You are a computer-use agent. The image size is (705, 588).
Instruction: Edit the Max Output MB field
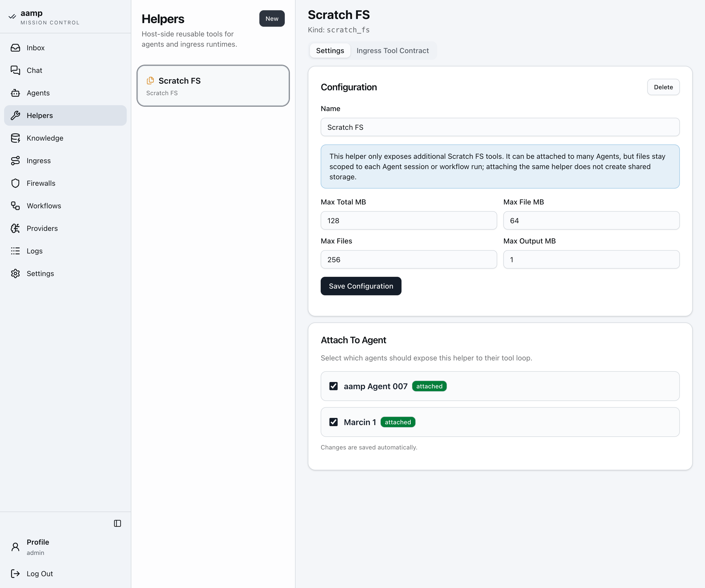[591, 259]
